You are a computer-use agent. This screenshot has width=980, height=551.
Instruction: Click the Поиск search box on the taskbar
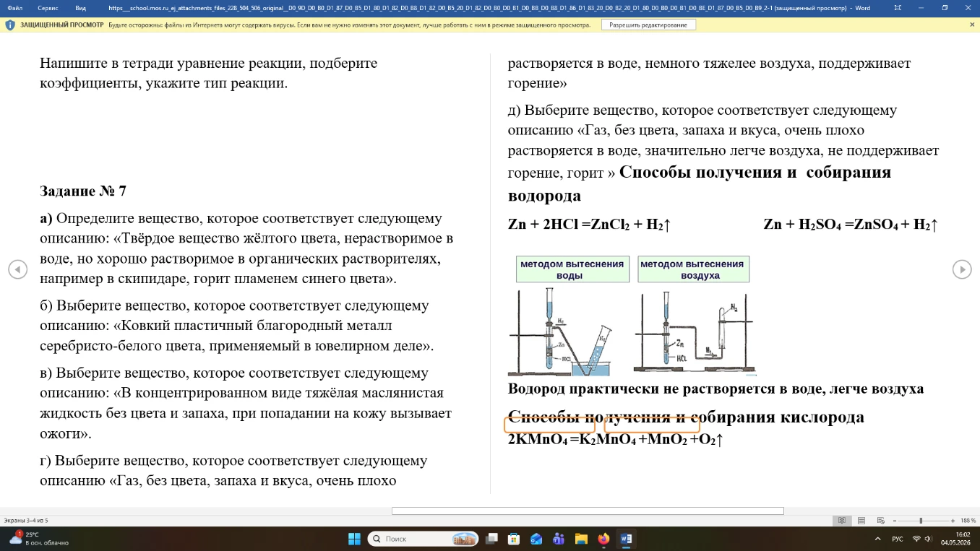coord(424,539)
